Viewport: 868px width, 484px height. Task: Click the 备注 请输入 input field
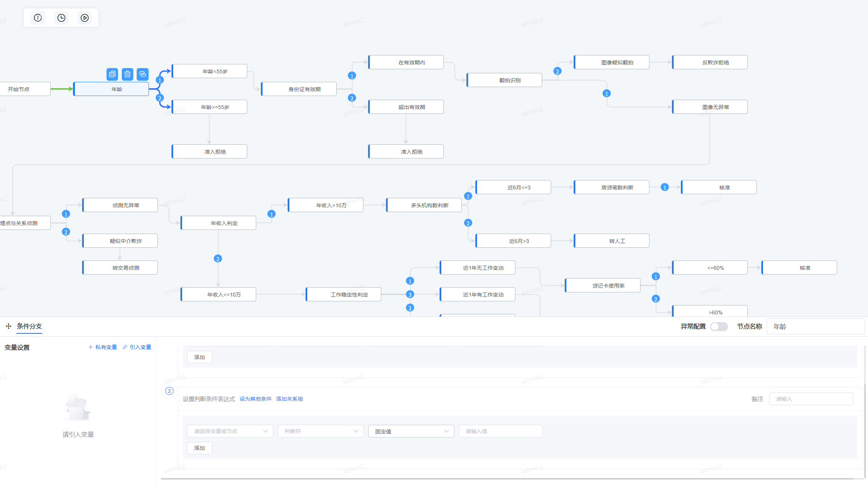pyautogui.click(x=811, y=399)
